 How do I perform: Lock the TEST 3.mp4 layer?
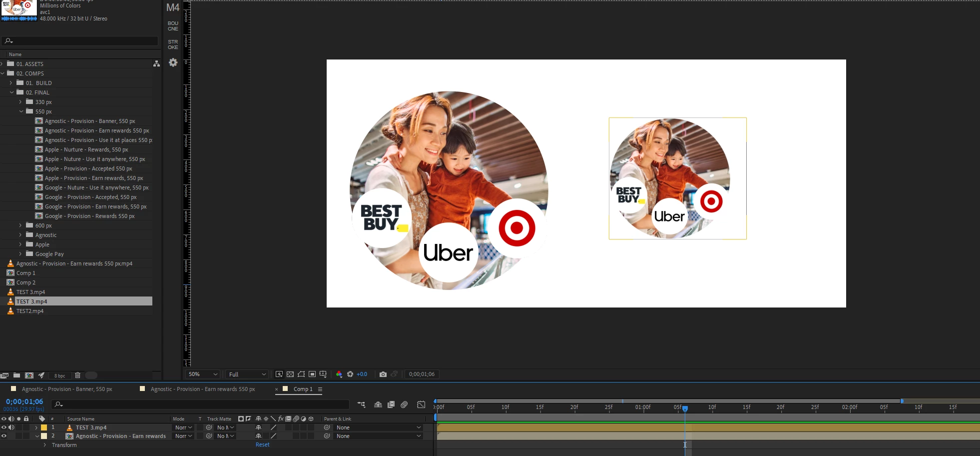tap(26, 428)
